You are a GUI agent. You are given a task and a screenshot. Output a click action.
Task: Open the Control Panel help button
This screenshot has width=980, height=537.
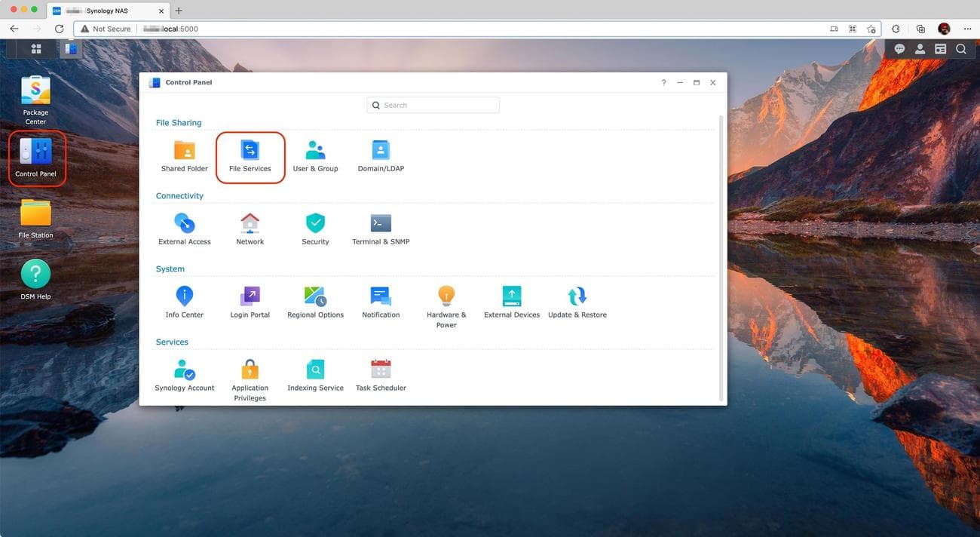663,82
